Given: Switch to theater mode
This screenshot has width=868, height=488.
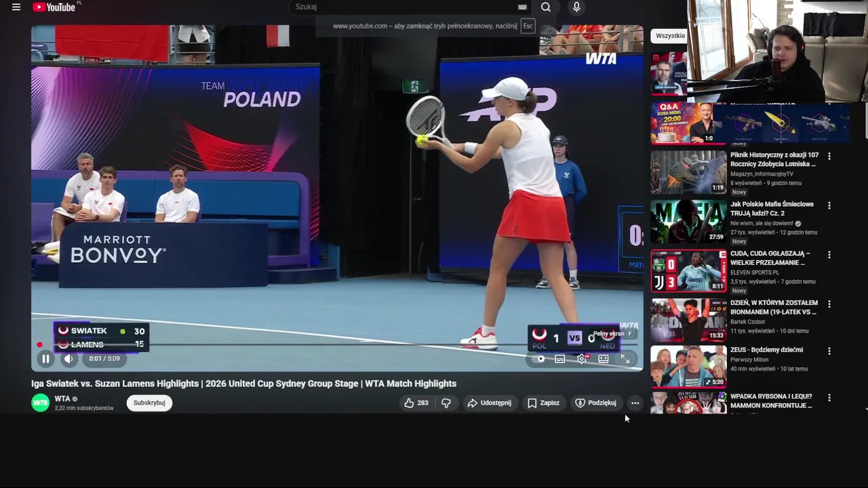Looking at the screenshot, I should pos(604,359).
